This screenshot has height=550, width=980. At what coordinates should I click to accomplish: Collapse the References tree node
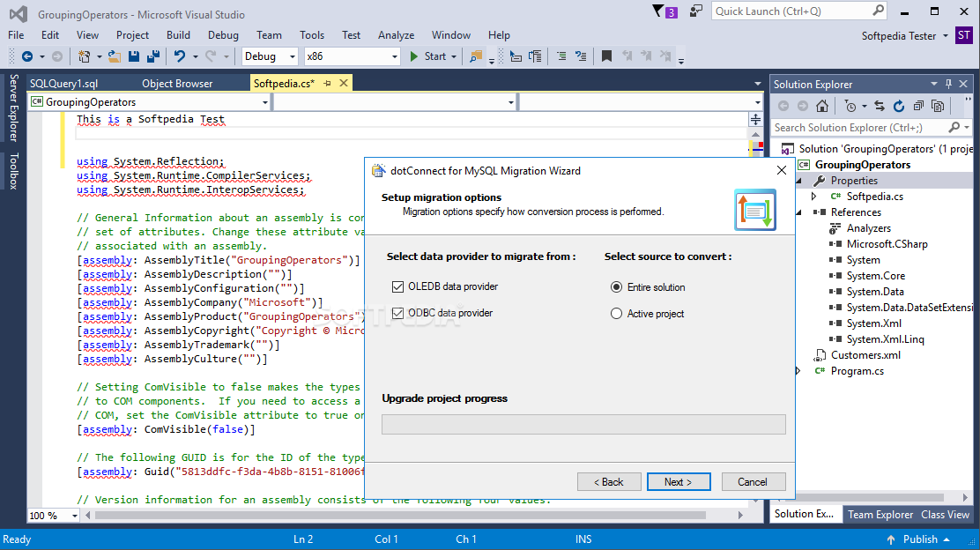(x=798, y=212)
